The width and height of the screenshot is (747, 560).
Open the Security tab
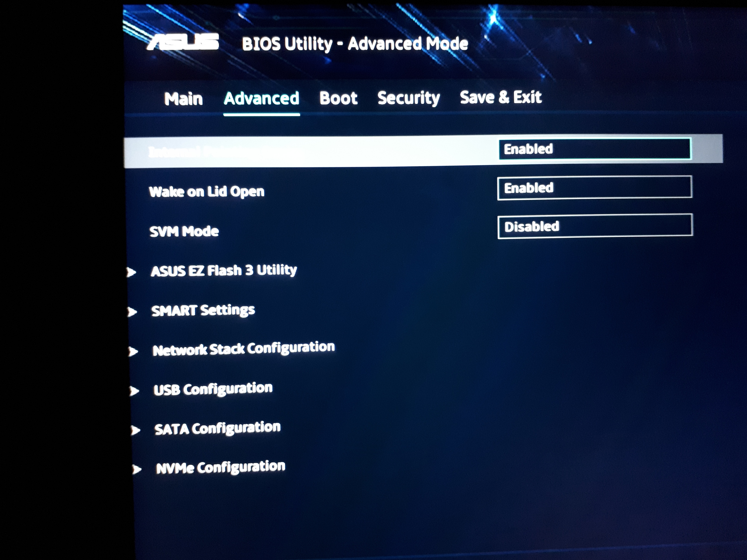408,98
